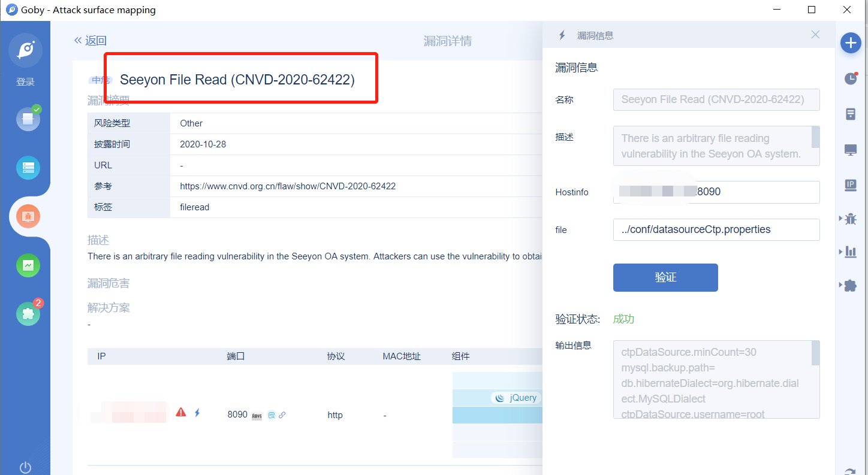Click the 端口 column header
868x475 pixels.
click(x=236, y=356)
